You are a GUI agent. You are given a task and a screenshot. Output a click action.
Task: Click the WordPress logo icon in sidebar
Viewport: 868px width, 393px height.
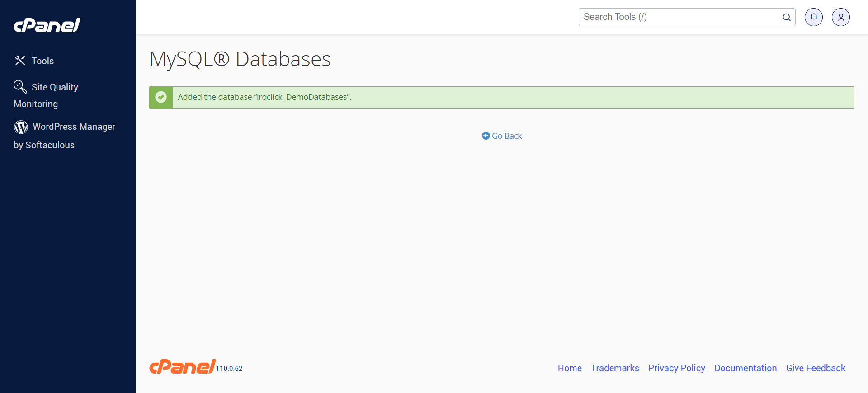(21, 127)
